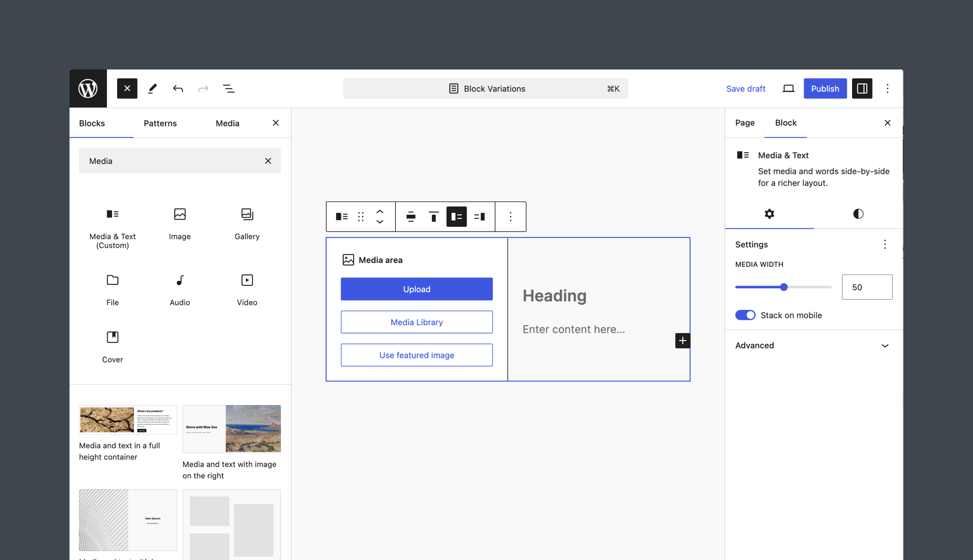
Task: Switch to the Blocks tab
Action: 92,123
